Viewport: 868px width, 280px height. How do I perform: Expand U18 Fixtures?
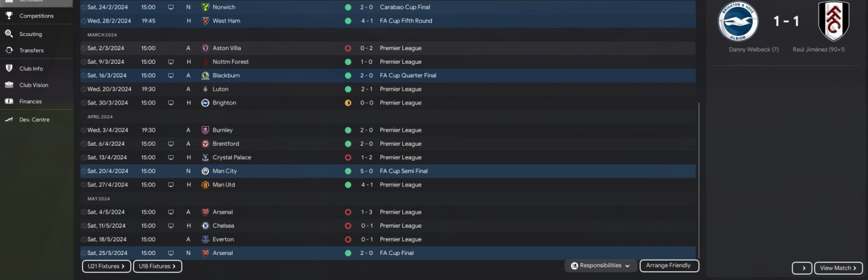pos(157,266)
